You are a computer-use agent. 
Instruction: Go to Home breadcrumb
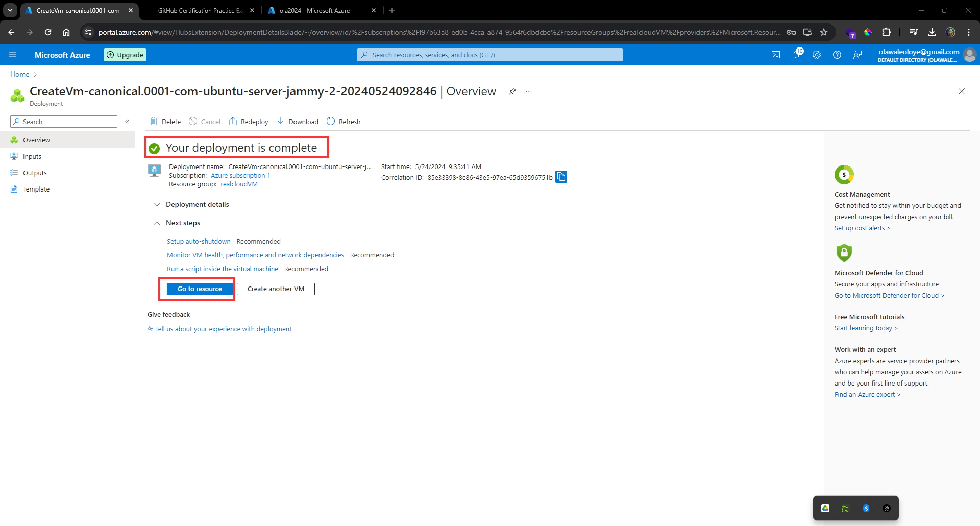pyautogui.click(x=20, y=74)
